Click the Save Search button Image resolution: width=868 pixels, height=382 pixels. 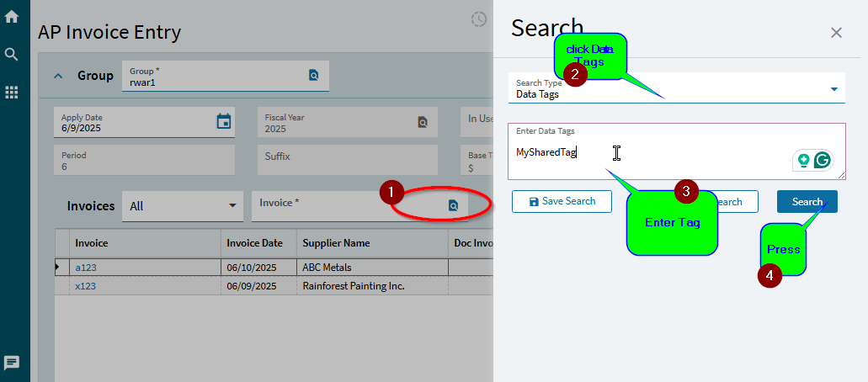click(562, 202)
